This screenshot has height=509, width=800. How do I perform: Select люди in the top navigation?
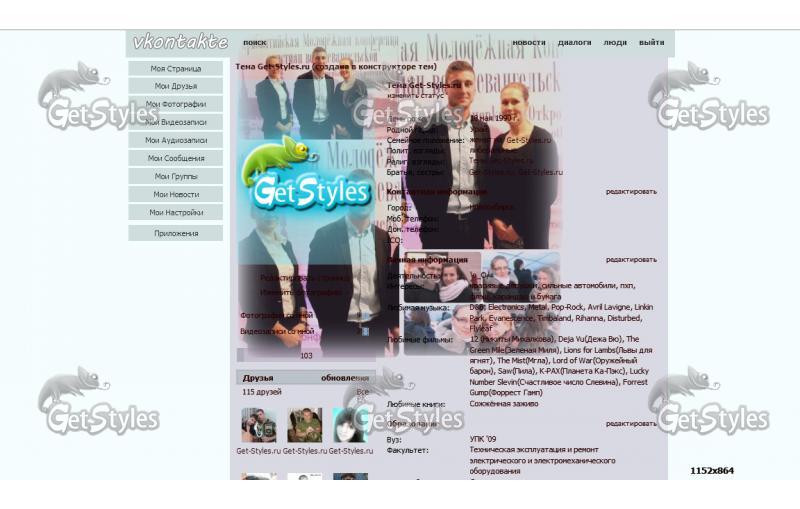click(615, 43)
